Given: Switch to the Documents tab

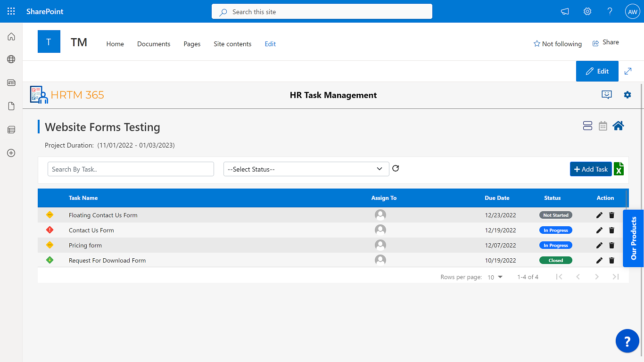Looking at the screenshot, I should coord(154,44).
